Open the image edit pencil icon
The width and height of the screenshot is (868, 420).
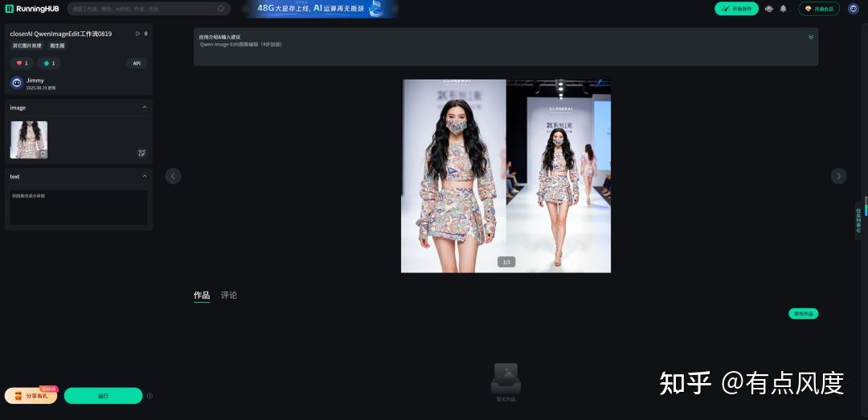click(x=141, y=153)
